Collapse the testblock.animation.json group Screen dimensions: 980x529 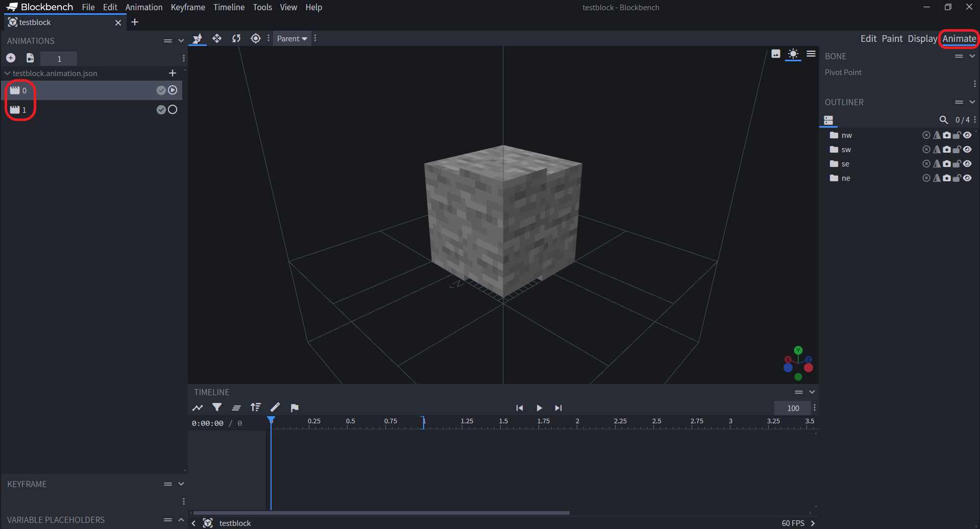coord(7,73)
